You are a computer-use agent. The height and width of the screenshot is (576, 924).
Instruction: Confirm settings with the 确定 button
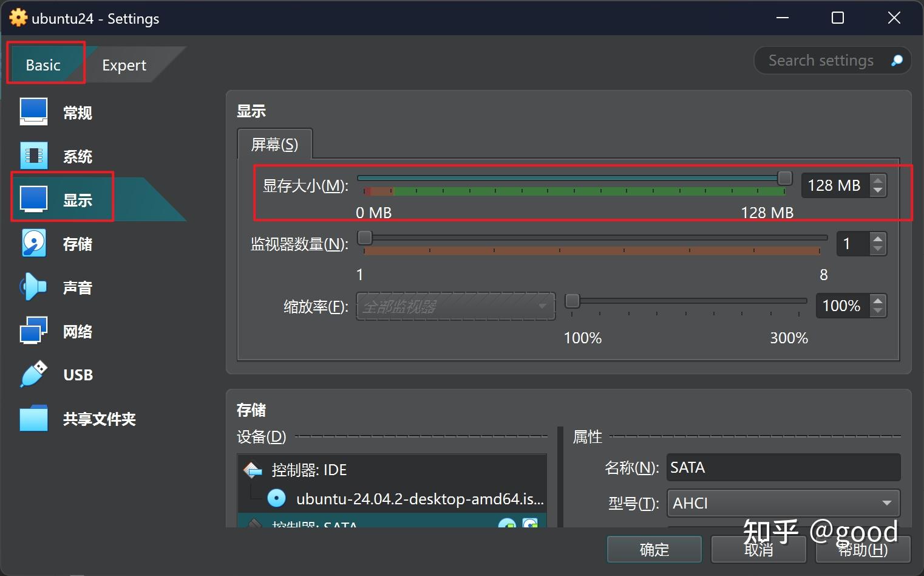click(654, 549)
